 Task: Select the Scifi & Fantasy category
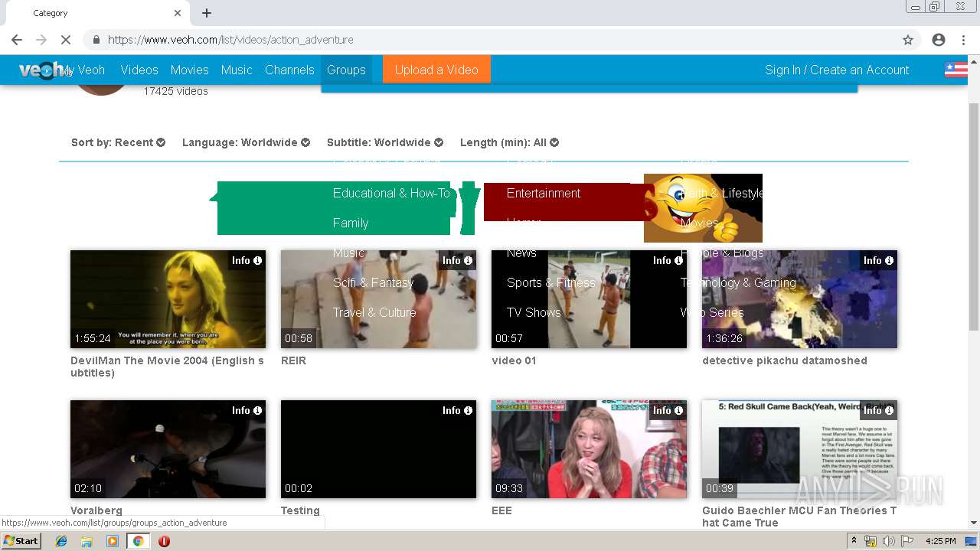(373, 282)
